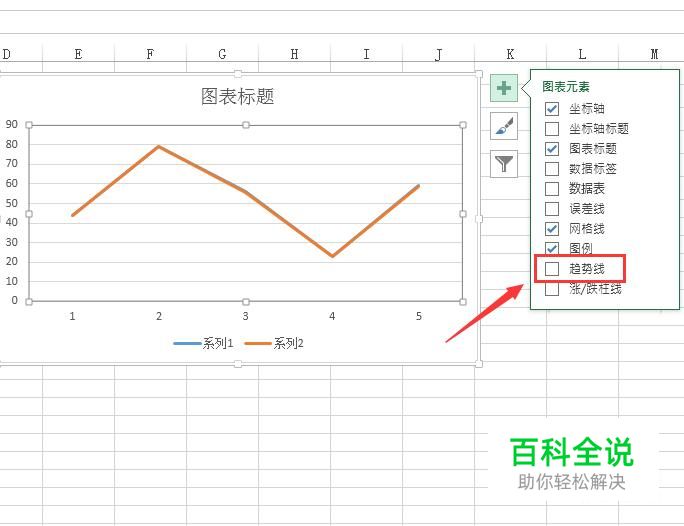Select column H header
The height and width of the screenshot is (526, 684).
[x=294, y=54]
